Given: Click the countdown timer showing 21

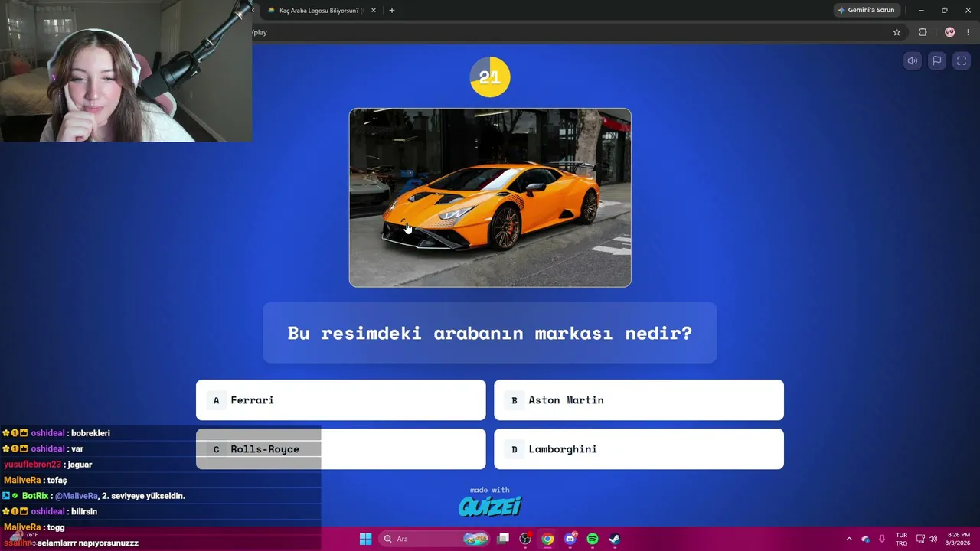Looking at the screenshot, I should click(490, 77).
